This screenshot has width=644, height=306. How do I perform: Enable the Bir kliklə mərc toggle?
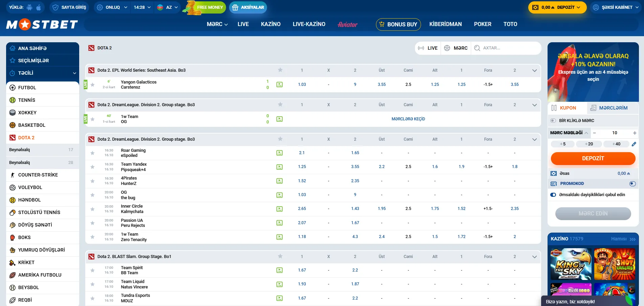pos(553,121)
